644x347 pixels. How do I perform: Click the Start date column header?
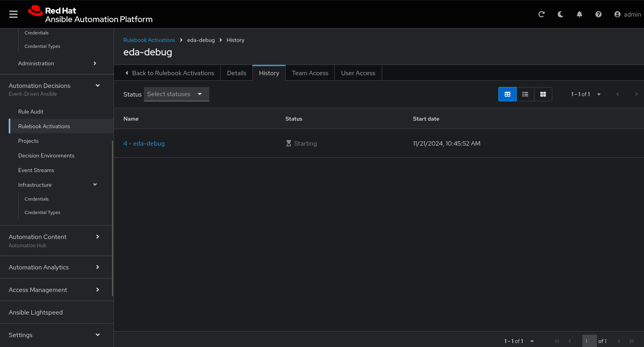coord(426,119)
